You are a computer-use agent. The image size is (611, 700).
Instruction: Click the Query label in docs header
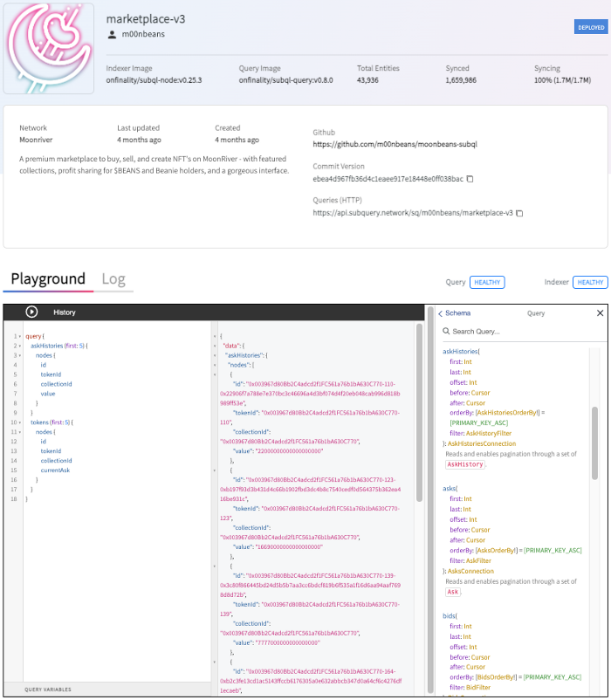click(x=536, y=313)
